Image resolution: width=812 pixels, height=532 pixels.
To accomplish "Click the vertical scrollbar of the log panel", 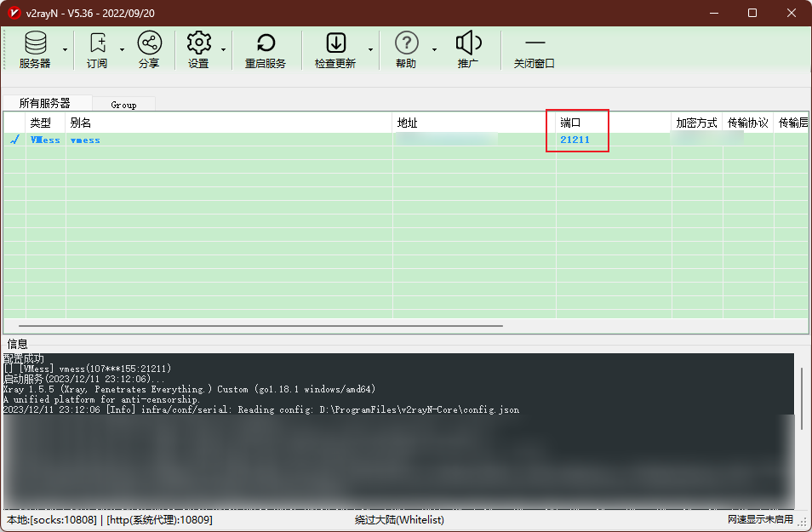I will pos(802,399).
